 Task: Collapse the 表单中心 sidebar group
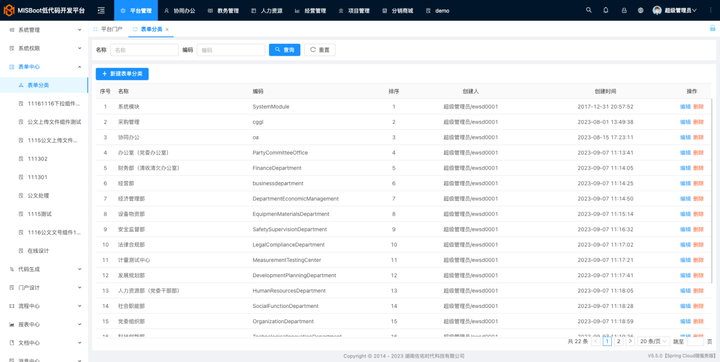click(44, 67)
